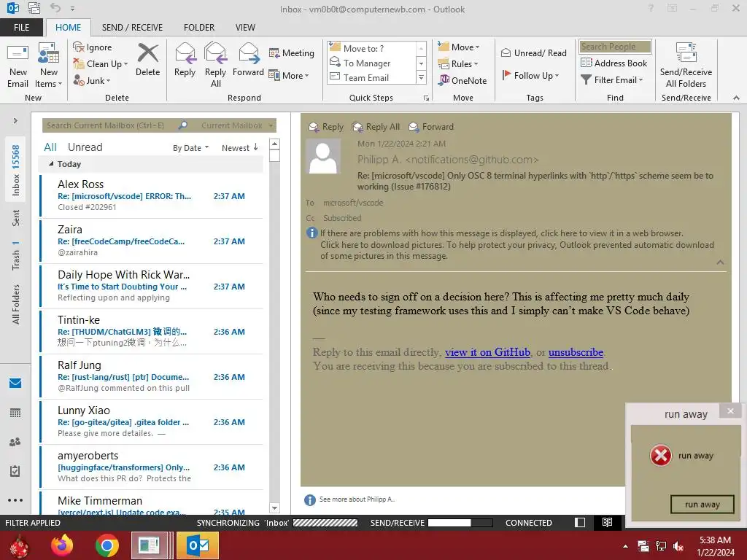Open the Filter Email dropdown

[x=612, y=80]
